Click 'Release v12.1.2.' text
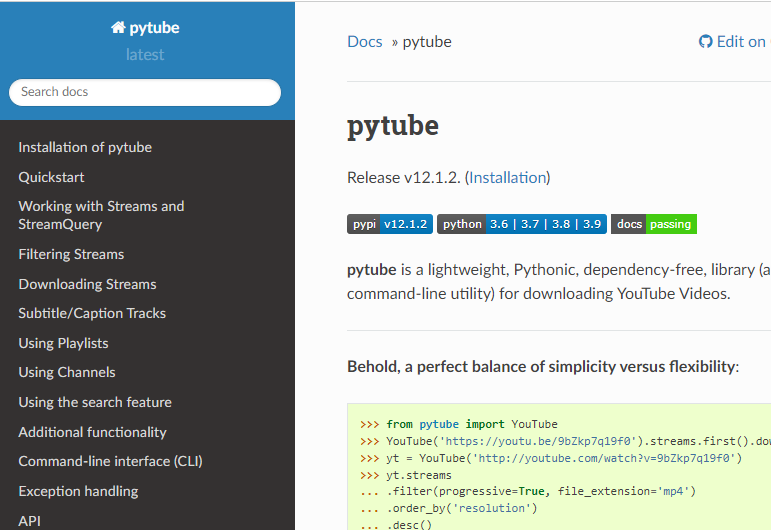The height and width of the screenshot is (530, 771). point(404,177)
